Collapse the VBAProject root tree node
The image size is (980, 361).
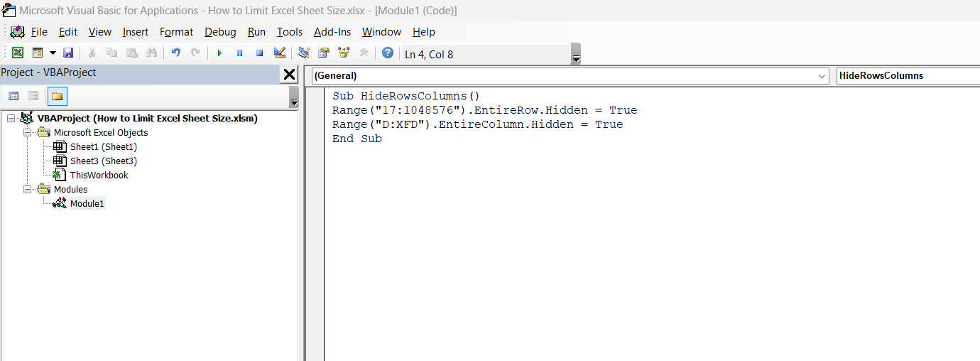pos(11,119)
